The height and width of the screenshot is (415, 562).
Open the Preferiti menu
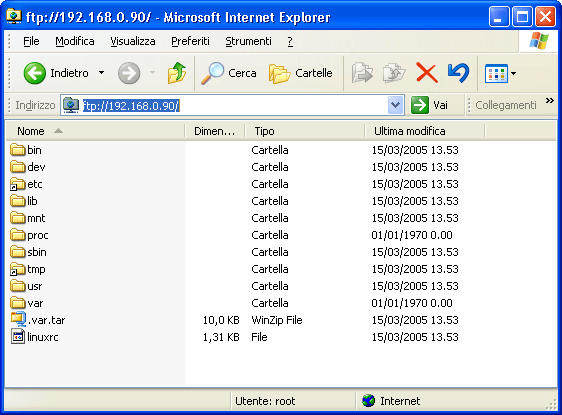[x=190, y=41]
